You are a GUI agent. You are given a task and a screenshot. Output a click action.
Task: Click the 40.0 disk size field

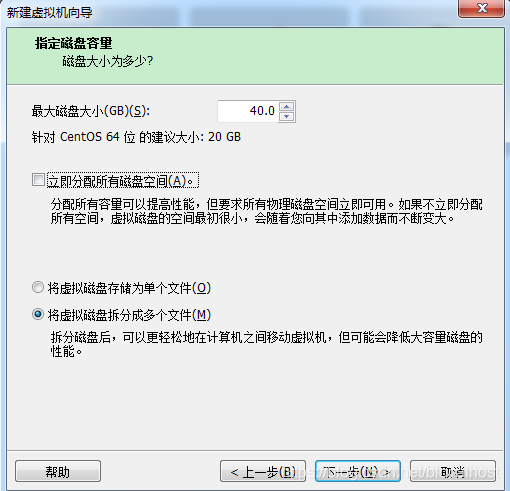click(248, 111)
